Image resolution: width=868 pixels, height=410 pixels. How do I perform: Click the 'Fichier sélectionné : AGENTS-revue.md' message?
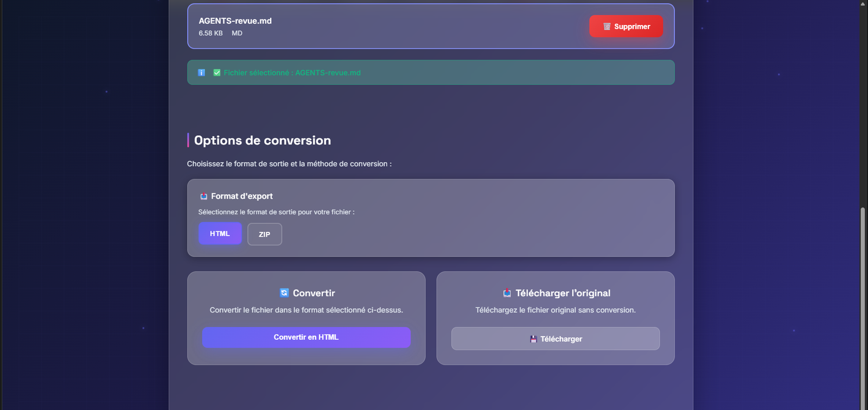tap(292, 73)
